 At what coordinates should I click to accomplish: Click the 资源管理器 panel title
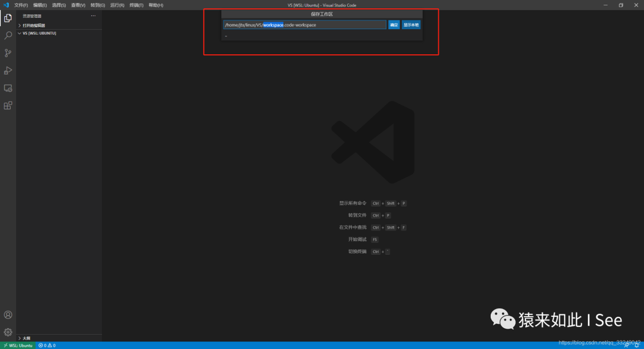(x=32, y=16)
